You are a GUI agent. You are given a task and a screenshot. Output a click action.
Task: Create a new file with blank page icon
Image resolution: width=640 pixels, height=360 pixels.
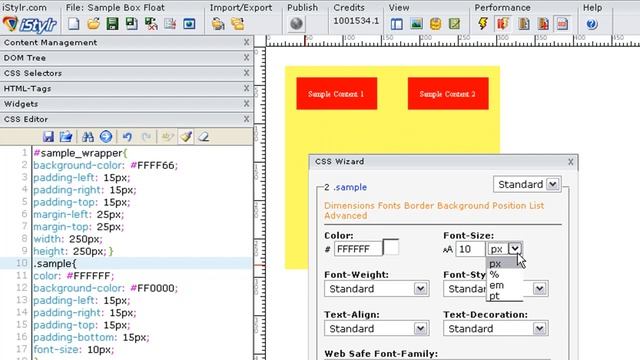point(73,24)
